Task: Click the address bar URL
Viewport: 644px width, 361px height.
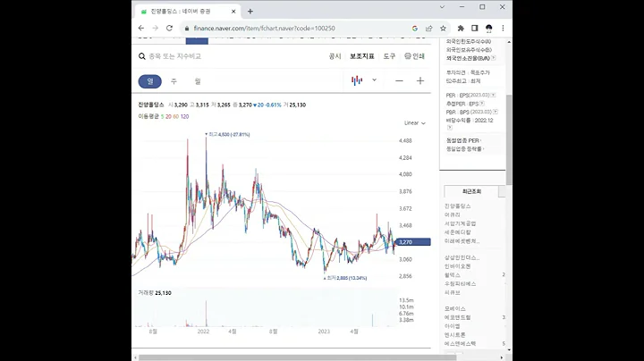Action: (x=264, y=29)
